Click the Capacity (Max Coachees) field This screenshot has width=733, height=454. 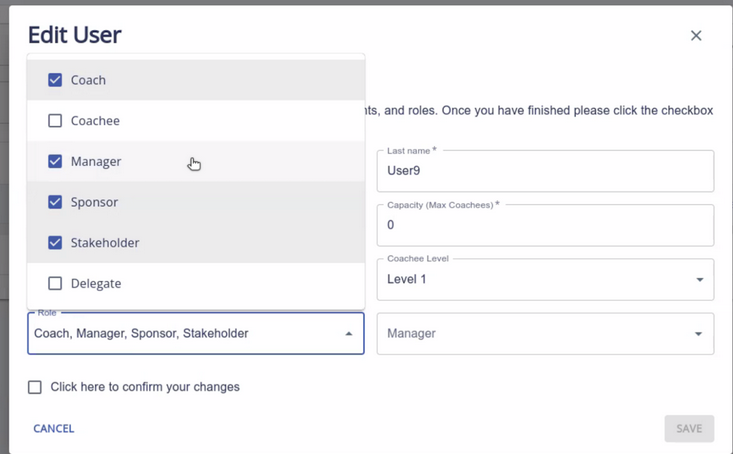(x=545, y=226)
